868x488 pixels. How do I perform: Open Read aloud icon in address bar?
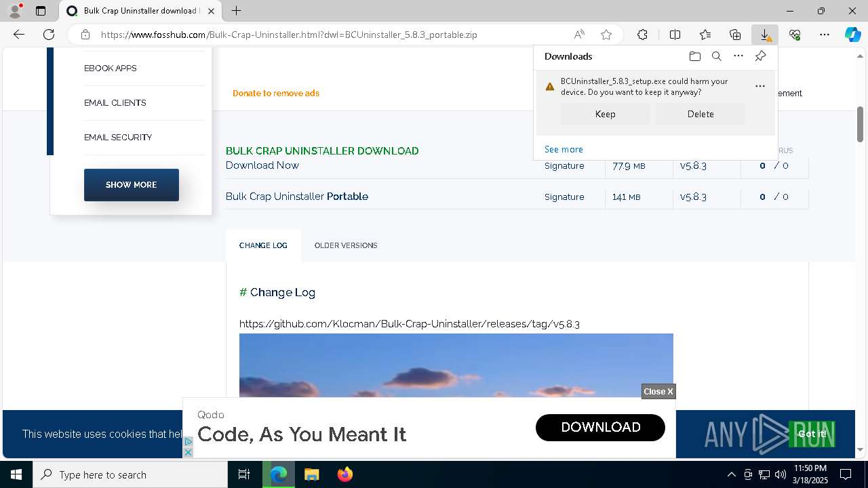pyautogui.click(x=579, y=35)
